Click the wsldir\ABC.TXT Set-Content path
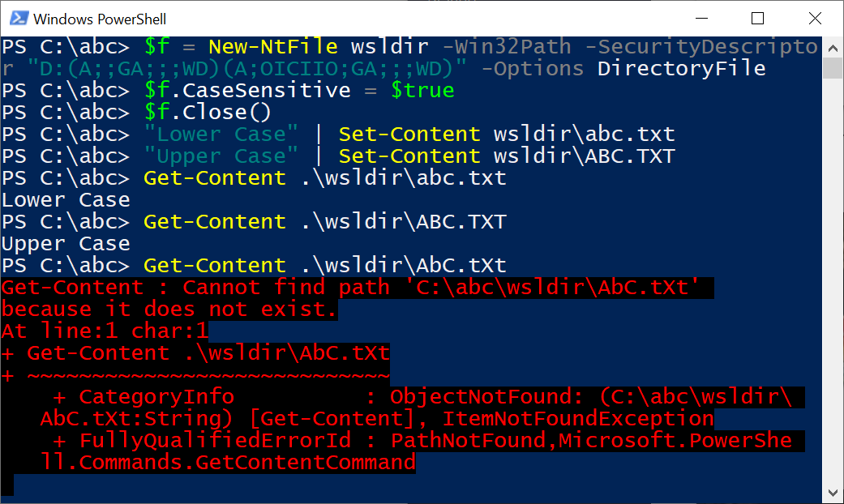Image resolution: width=844 pixels, height=504 pixels. (584, 156)
